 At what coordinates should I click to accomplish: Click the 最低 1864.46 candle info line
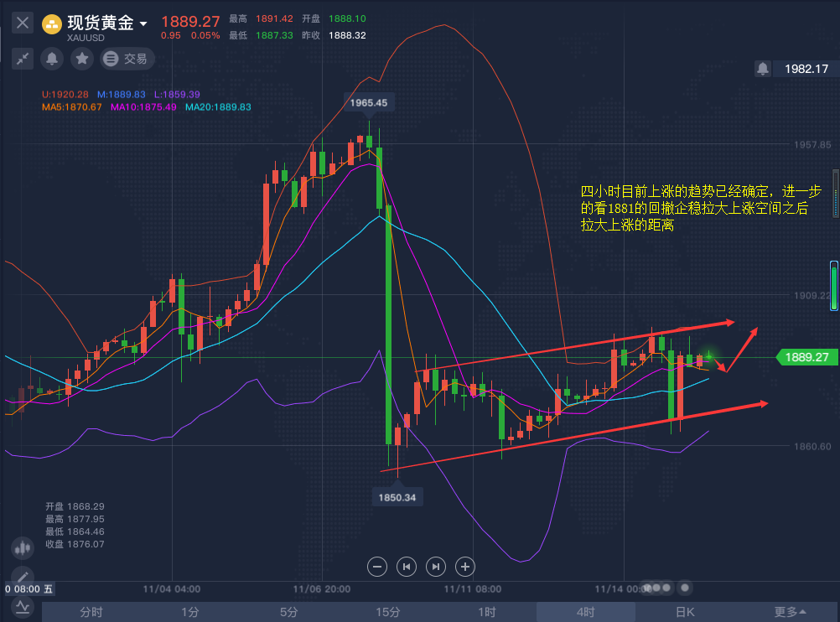(75, 531)
